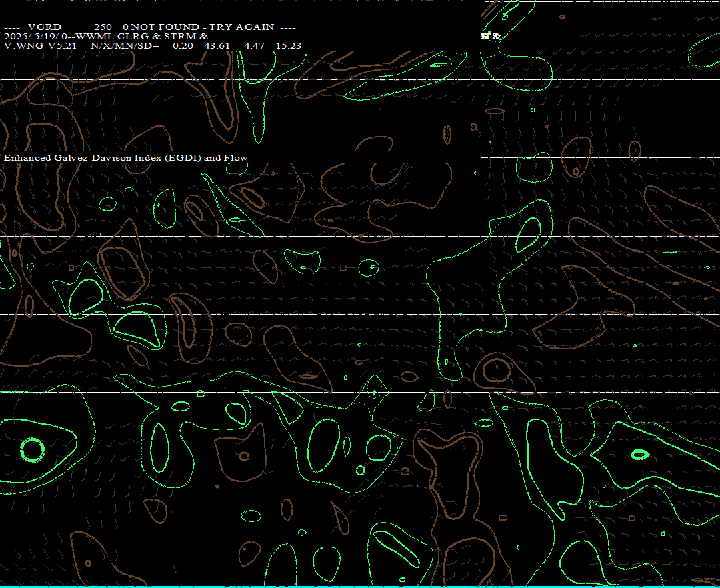Select the '250' level value in header

(103, 27)
